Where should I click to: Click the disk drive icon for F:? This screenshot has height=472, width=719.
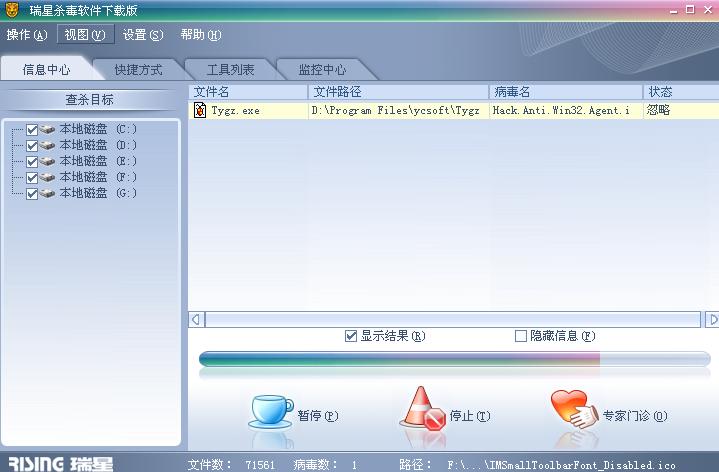[47, 178]
